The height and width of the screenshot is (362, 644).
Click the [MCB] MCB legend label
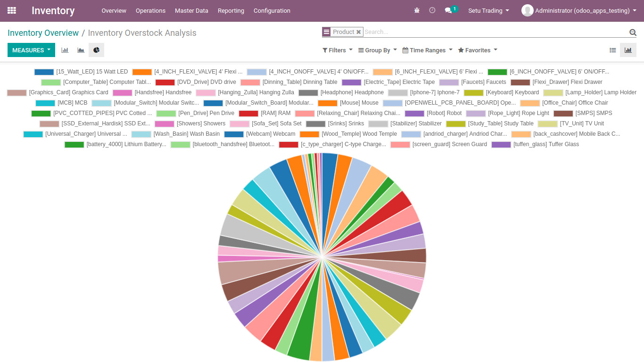[72, 103]
